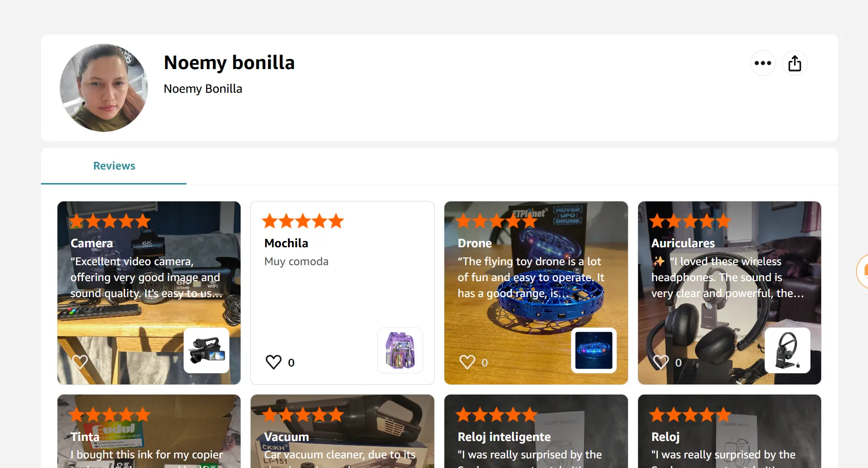Image resolution: width=868 pixels, height=468 pixels.
Task: Open the Vacuum review card
Action: point(342,431)
